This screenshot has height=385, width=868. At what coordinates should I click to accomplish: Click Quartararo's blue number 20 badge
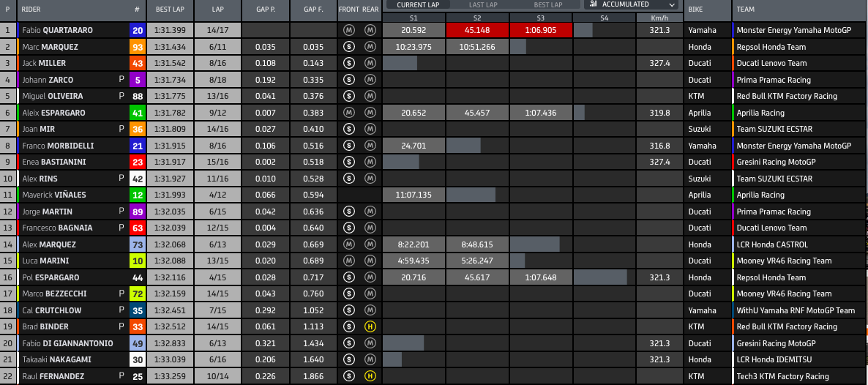[138, 31]
